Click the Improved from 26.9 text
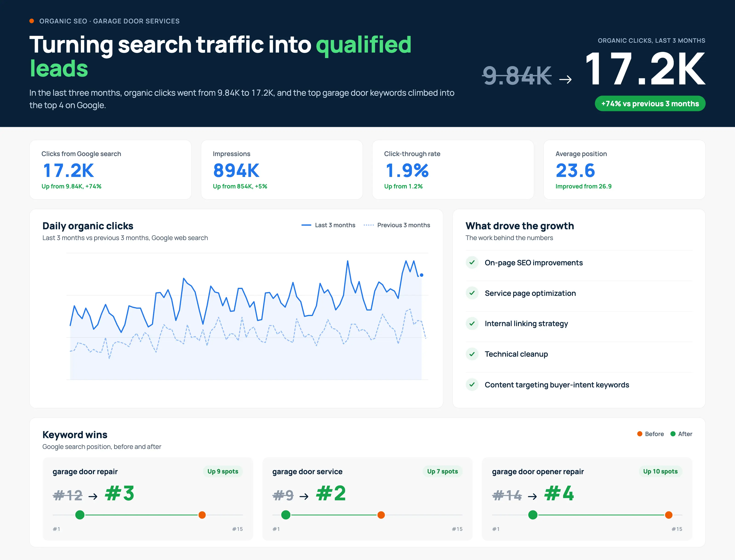This screenshot has height=560, width=735. 583,186
